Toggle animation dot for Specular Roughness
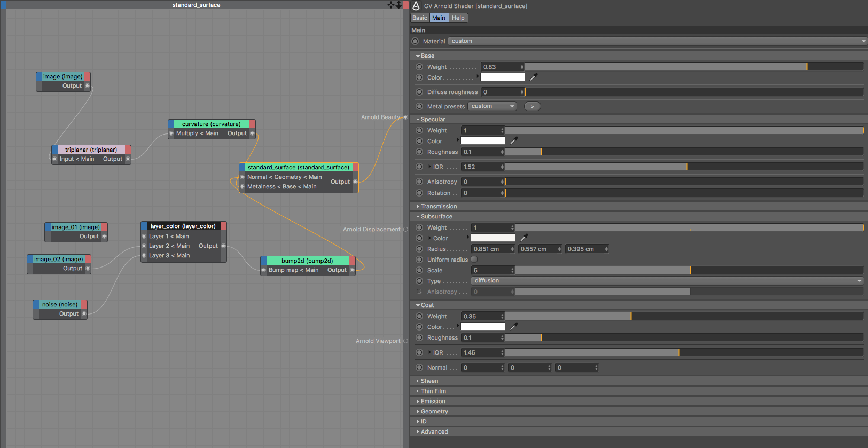The height and width of the screenshot is (448, 868). pyautogui.click(x=419, y=152)
